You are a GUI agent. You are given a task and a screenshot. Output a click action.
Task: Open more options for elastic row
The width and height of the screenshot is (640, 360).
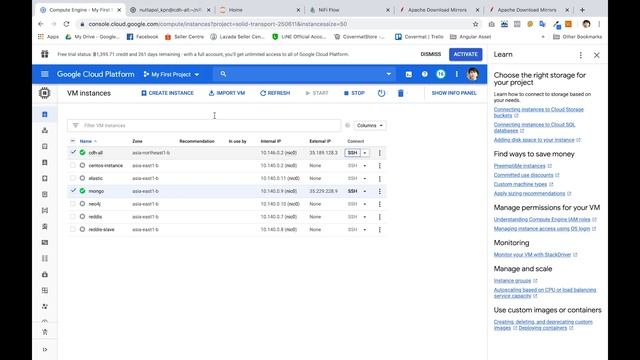pyautogui.click(x=380, y=178)
